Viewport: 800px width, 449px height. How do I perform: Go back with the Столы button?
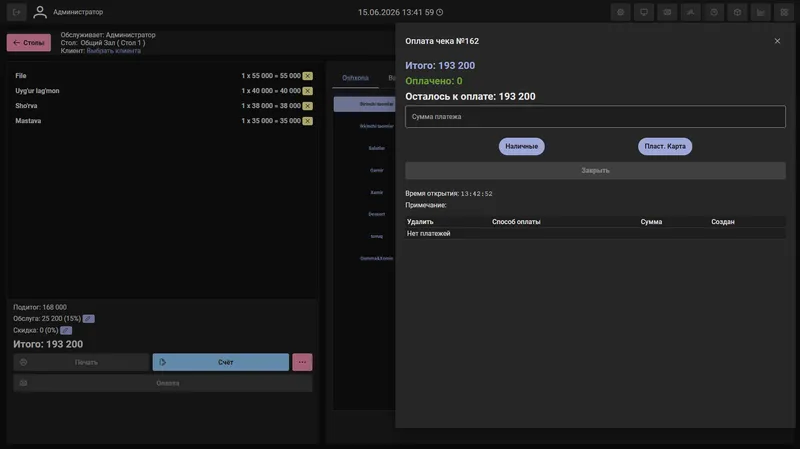pyautogui.click(x=29, y=43)
